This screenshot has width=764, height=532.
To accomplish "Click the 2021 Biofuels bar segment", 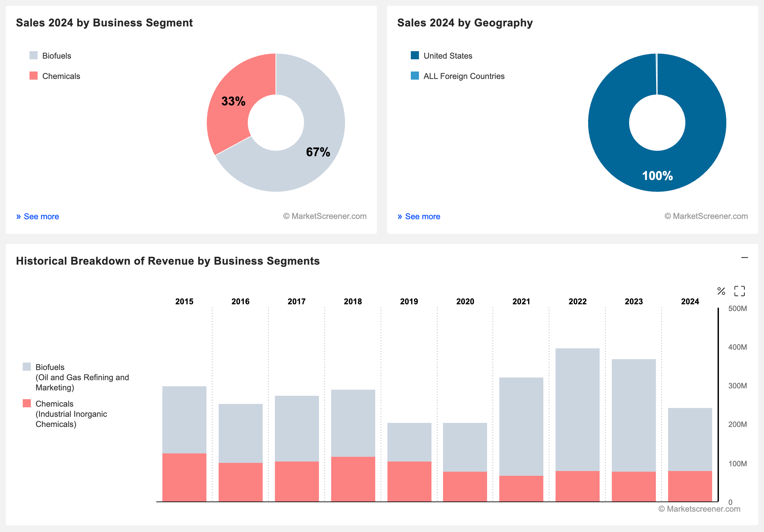I will 521,426.
